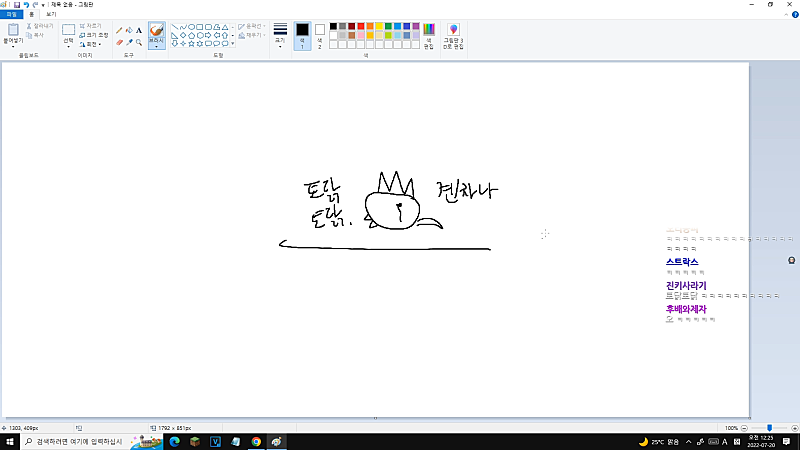800x450 pixels.
Task: Open the File (파일) menu
Action: [x=11, y=15]
